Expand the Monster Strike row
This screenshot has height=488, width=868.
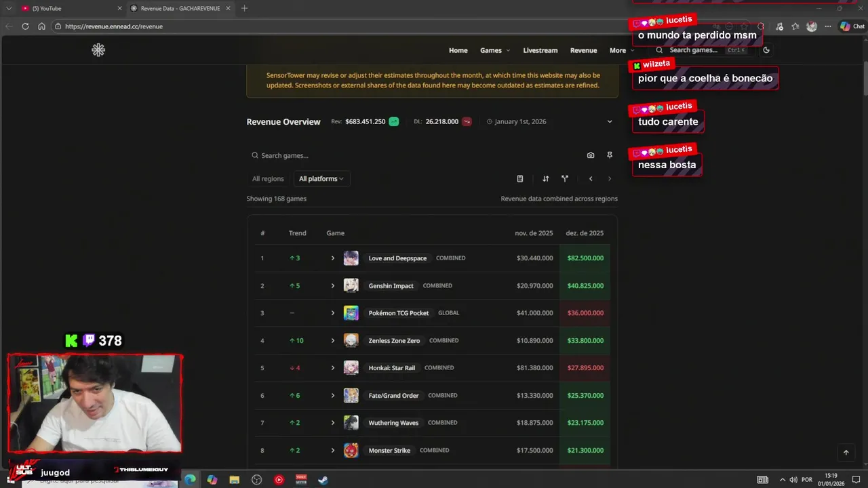[x=333, y=450]
